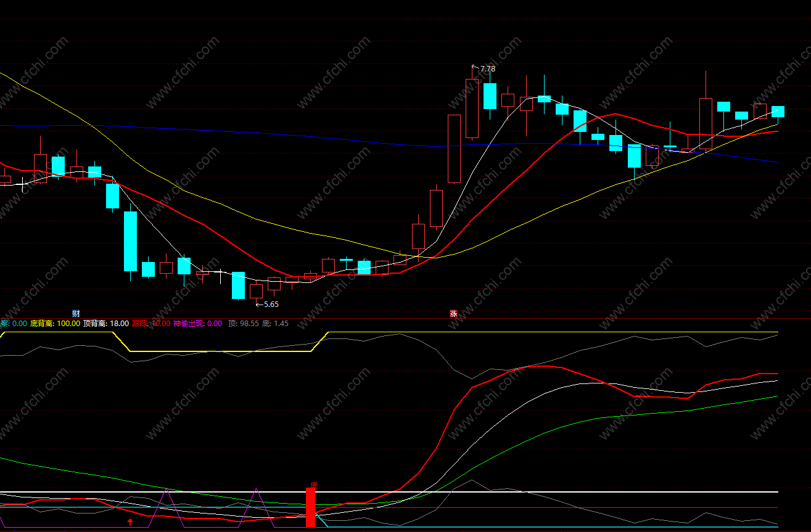Click the red up-arrow signal in indicator panel

coord(130,522)
